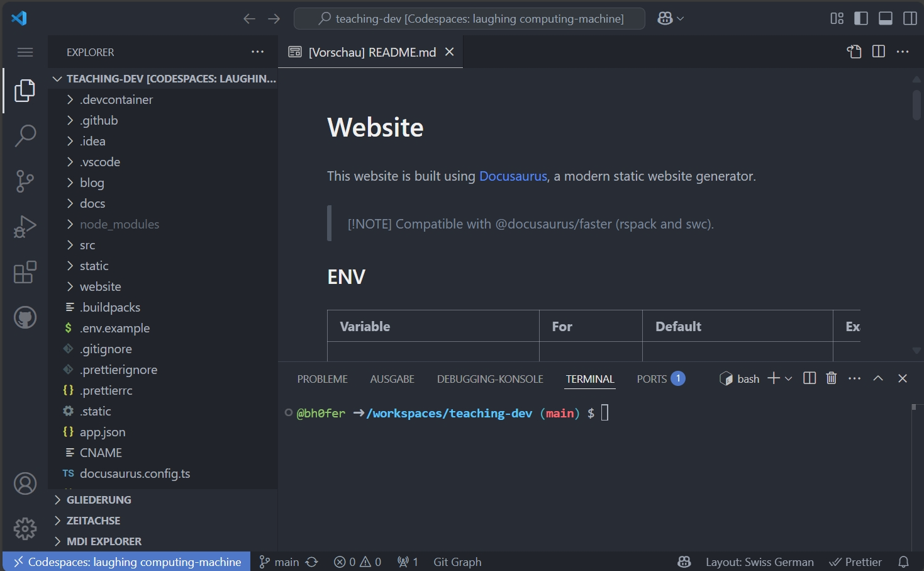Click the README preview vertical scrollbar

916,105
